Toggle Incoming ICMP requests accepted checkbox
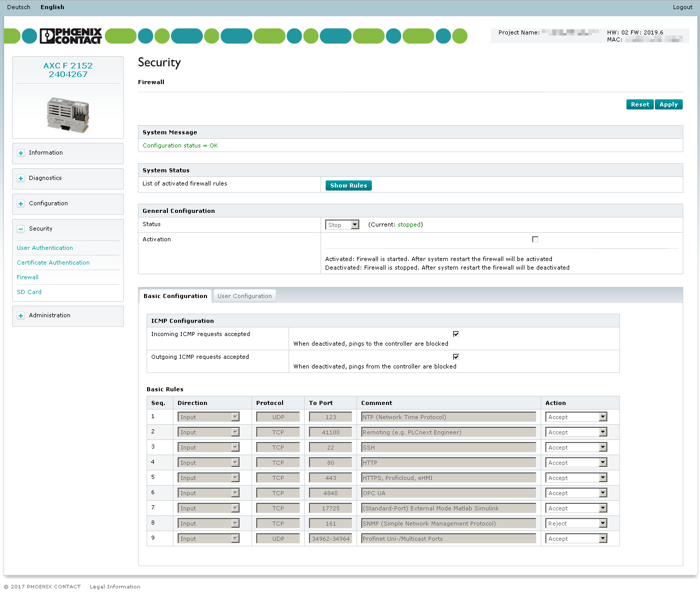The image size is (700, 594). pyautogui.click(x=456, y=334)
